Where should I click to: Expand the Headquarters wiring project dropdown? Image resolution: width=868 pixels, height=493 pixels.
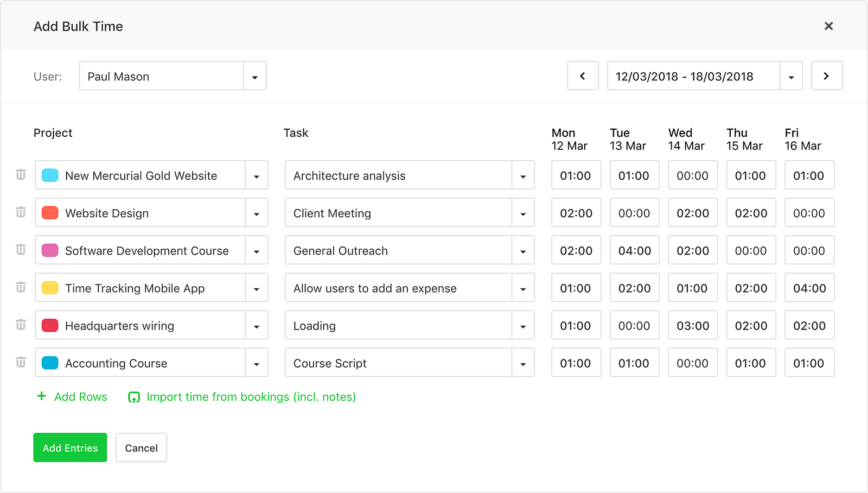257,326
